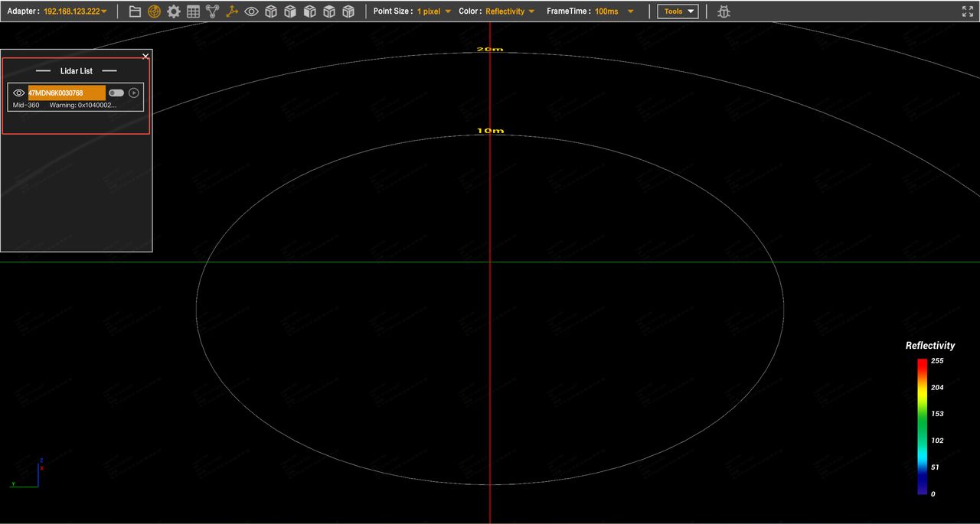This screenshot has height=524, width=980.
Task: Click the Lidar List panel title
Action: point(77,71)
